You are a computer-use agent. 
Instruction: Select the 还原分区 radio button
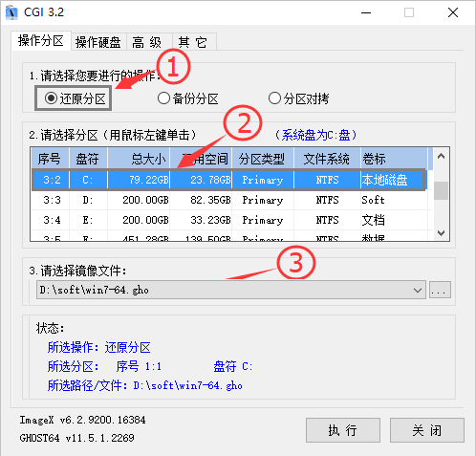pyautogui.click(x=74, y=98)
